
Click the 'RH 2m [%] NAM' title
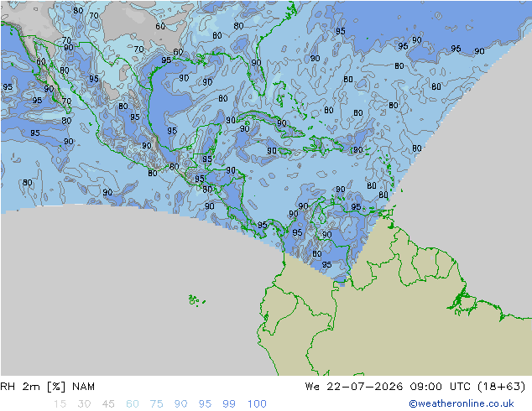[48, 387]
